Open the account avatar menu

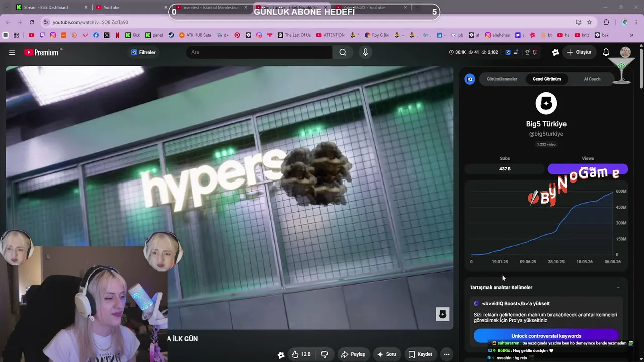point(625,52)
